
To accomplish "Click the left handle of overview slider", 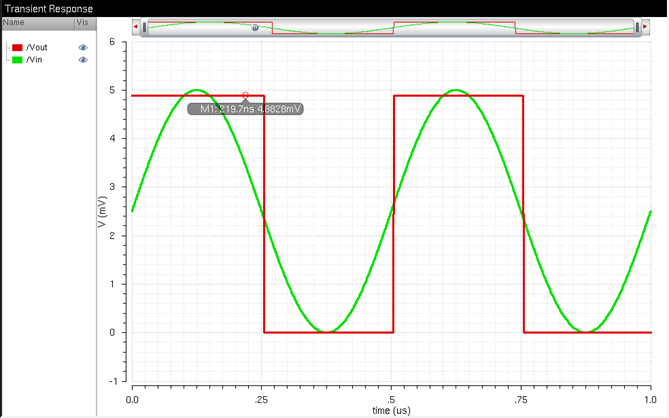I will point(145,27).
